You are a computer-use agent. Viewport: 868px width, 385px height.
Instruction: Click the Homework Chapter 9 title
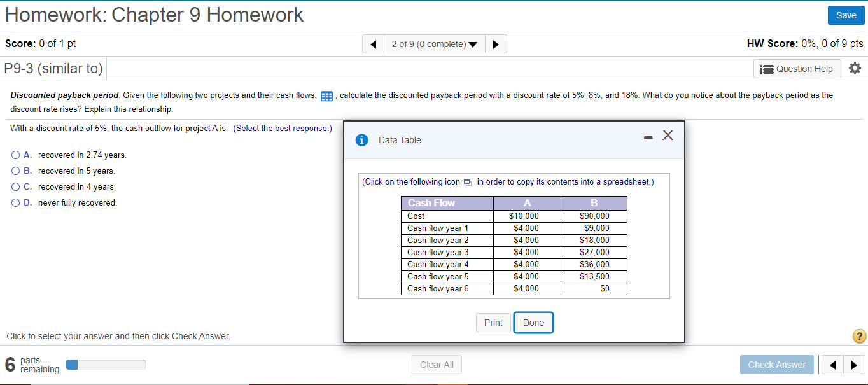coord(153,14)
